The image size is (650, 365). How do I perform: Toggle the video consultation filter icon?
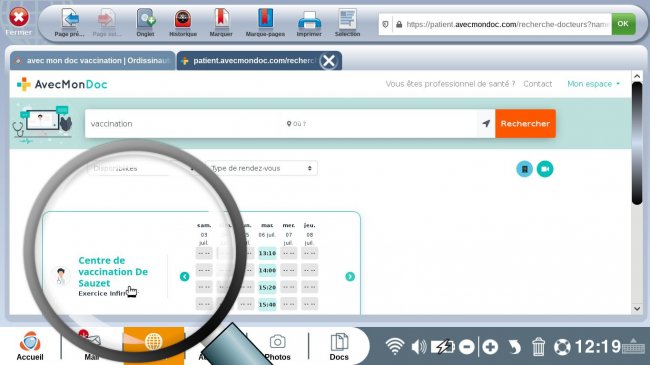[545, 169]
